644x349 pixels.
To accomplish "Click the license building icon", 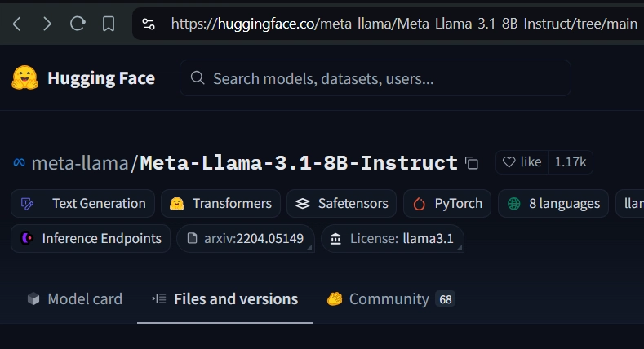I will 335,238.
